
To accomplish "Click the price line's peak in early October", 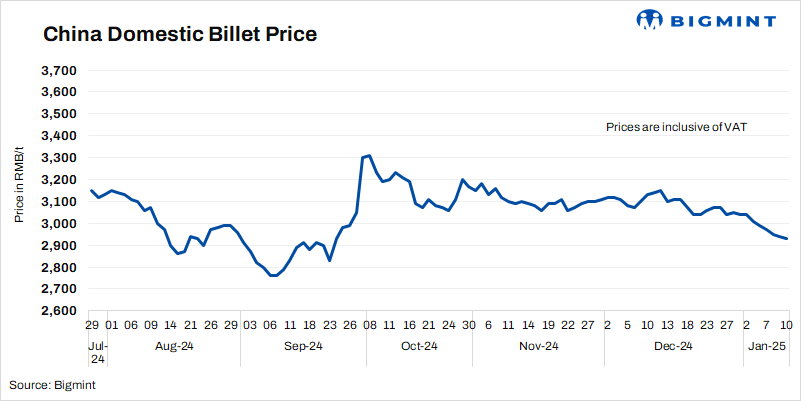I will pos(370,155).
